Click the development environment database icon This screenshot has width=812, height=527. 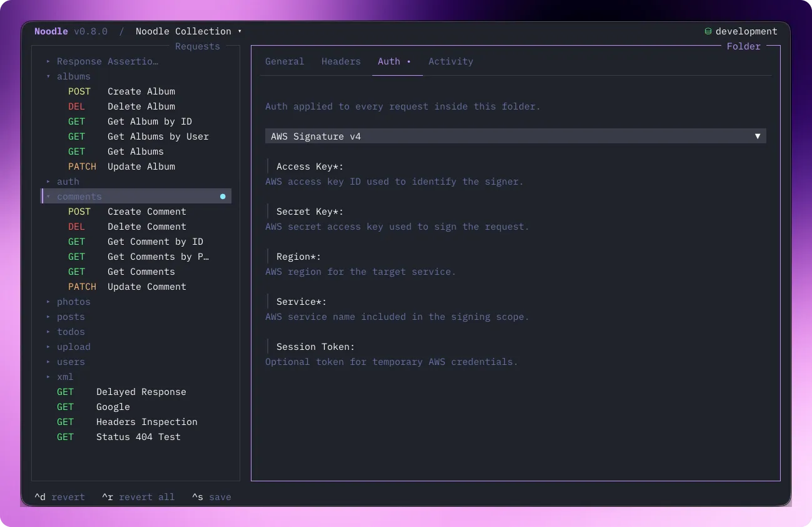coord(708,31)
